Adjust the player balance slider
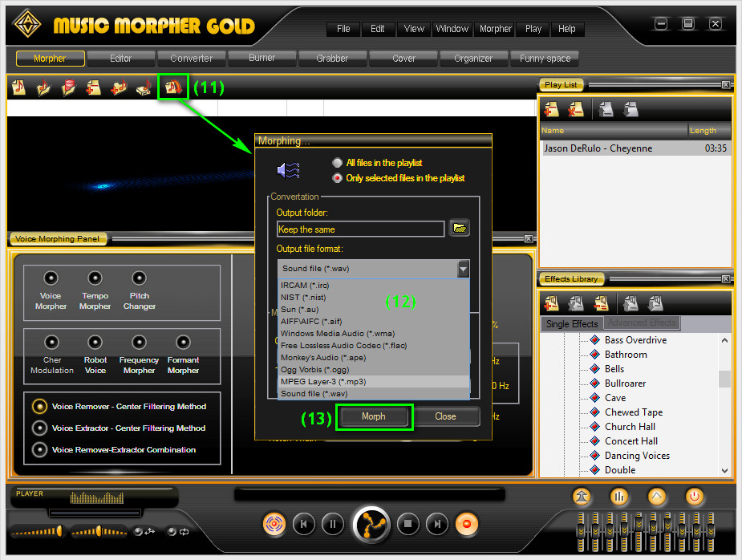Image resolution: width=742 pixels, height=560 pixels. pos(99,532)
